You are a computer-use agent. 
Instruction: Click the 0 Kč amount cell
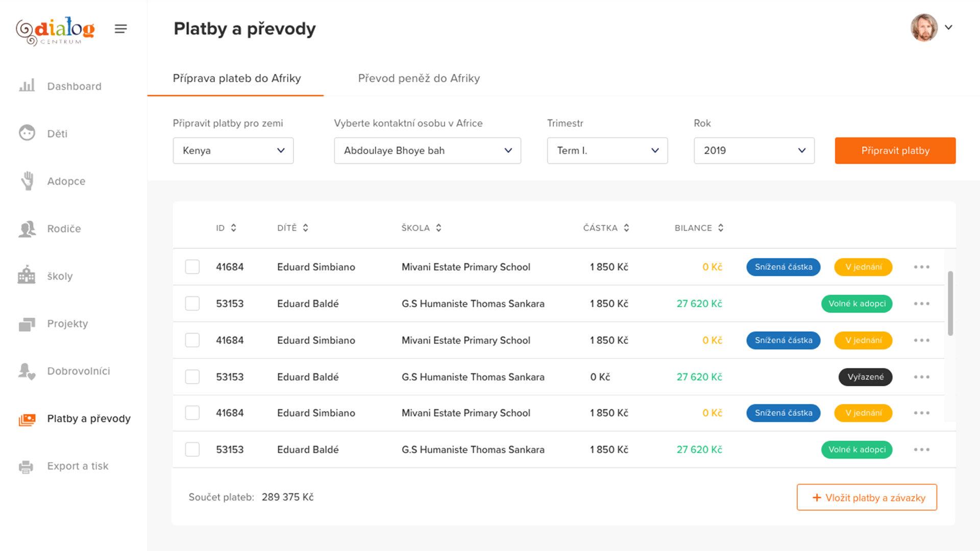[600, 377]
